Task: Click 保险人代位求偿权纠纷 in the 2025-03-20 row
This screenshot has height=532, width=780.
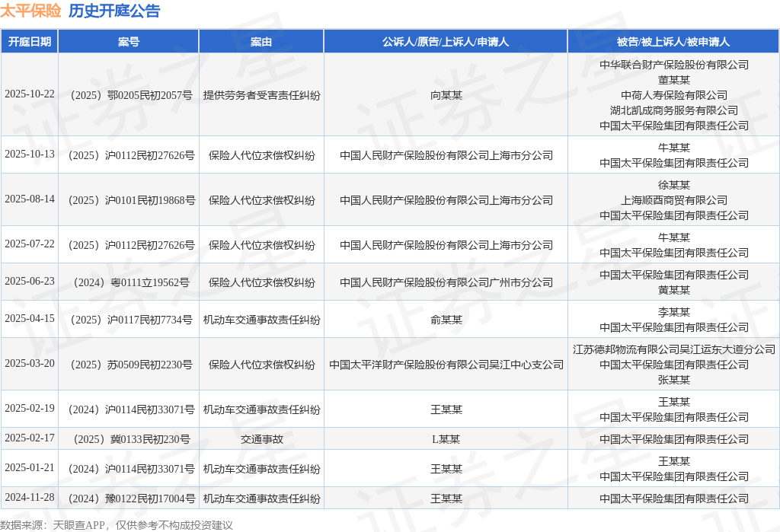Action: tap(261, 365)
